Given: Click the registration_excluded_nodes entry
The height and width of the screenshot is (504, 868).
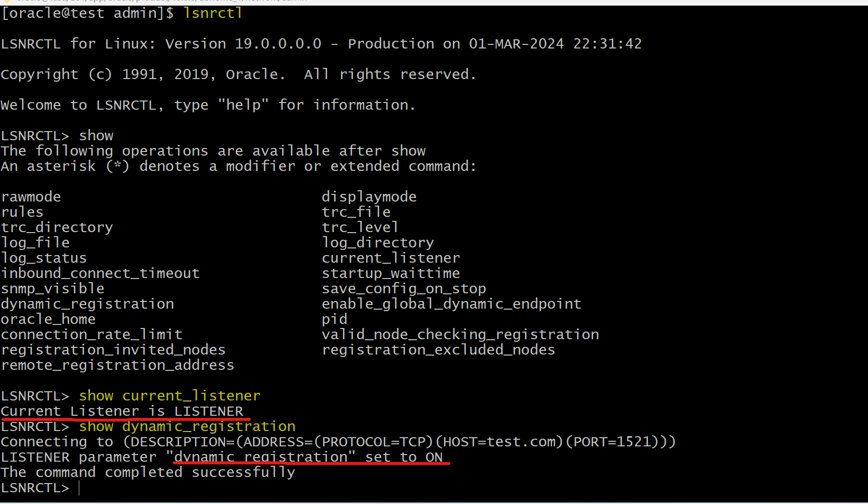Looking at the screenshot, I should [x=438, y=350].
